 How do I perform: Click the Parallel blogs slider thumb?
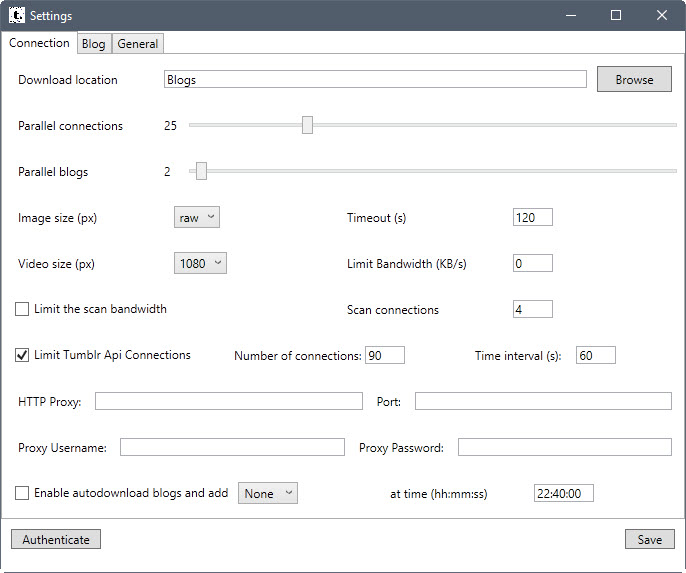point(201,171)
